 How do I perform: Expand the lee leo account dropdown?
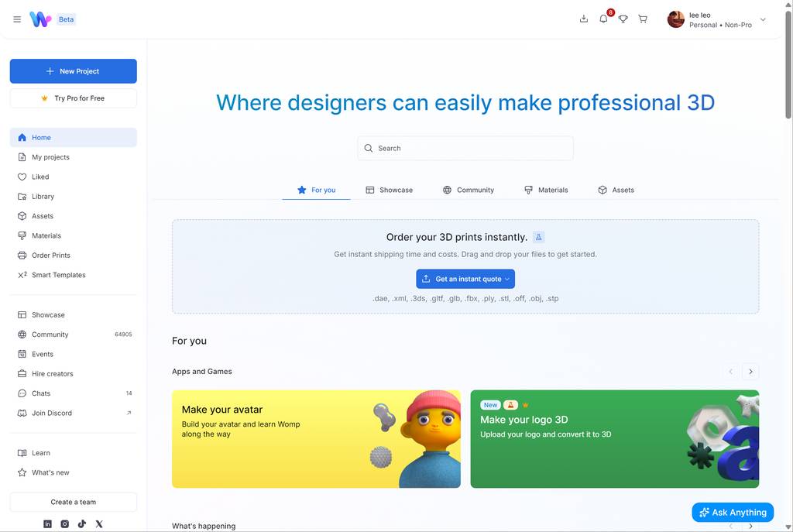pos(763,20)
